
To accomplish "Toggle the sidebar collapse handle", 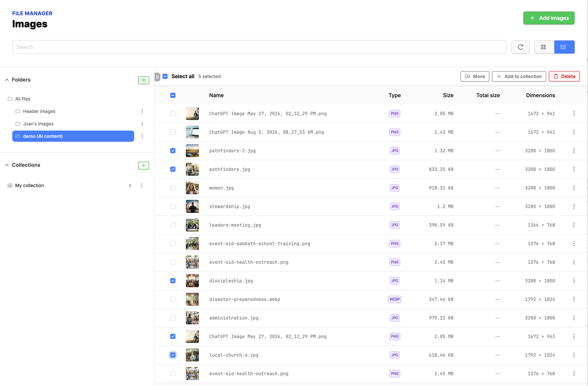I will pyautogui.click(x=157, y=77).
